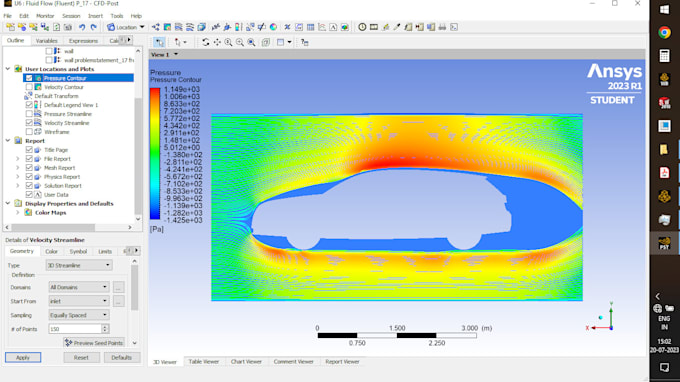Image resolution: width=680 pixels, height=382 pixels.
Task: Open the Type 3D Streamline dropdown
Action: 78,265
